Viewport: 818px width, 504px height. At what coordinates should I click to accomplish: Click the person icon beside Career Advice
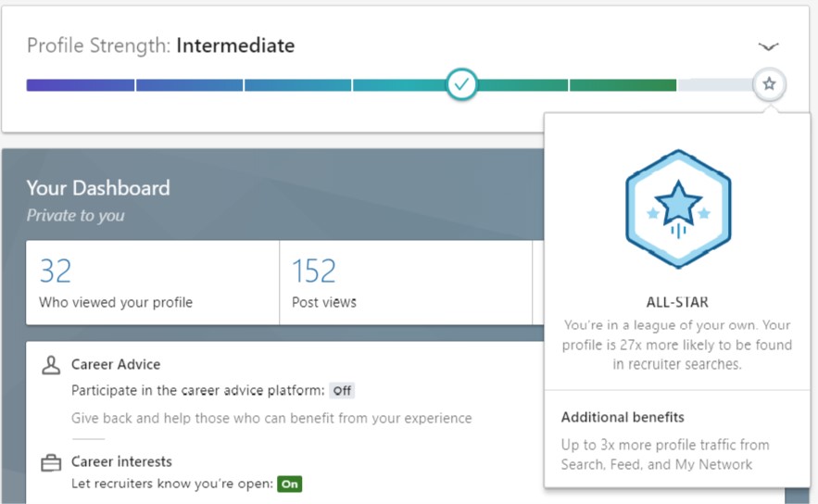[x=51, y=365]
